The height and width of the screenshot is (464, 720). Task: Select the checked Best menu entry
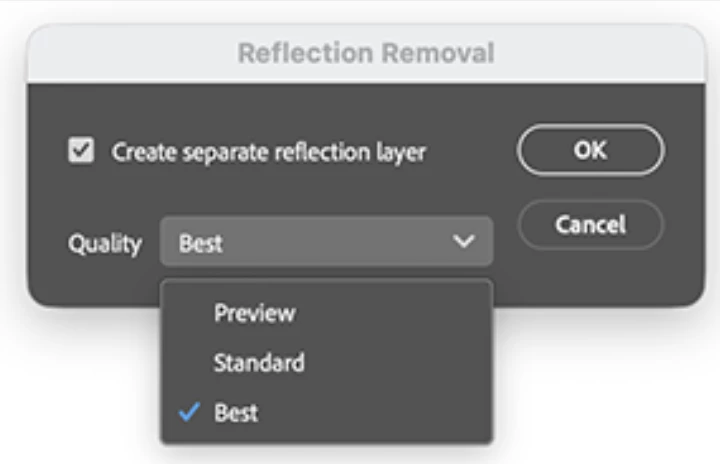coord(326,412)
